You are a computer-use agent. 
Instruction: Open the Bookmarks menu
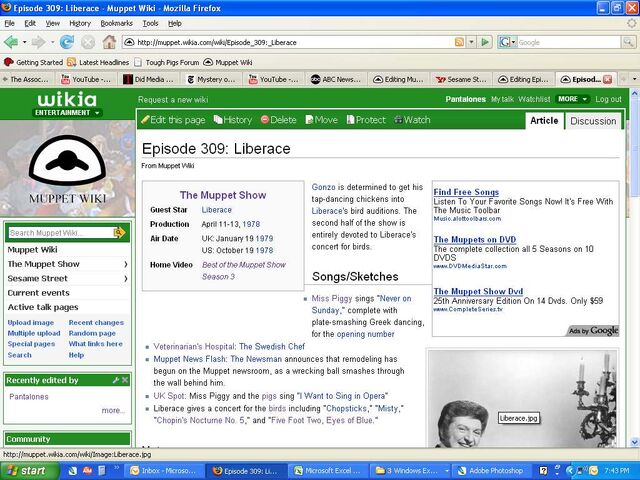tap(116, 23)
